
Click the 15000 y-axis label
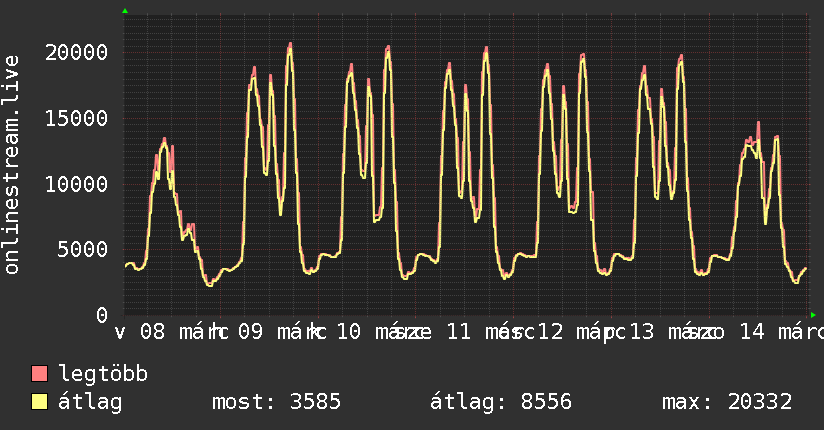pos(75,118)
